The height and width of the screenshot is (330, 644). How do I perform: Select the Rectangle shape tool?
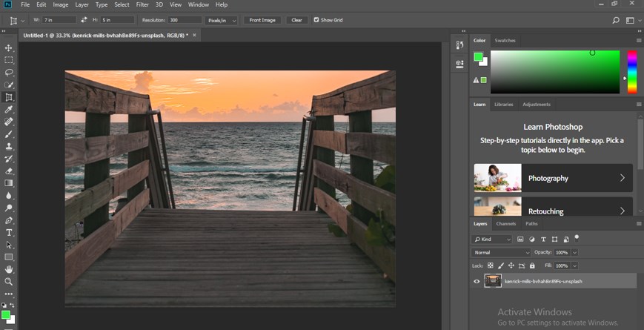coord(9,257)
